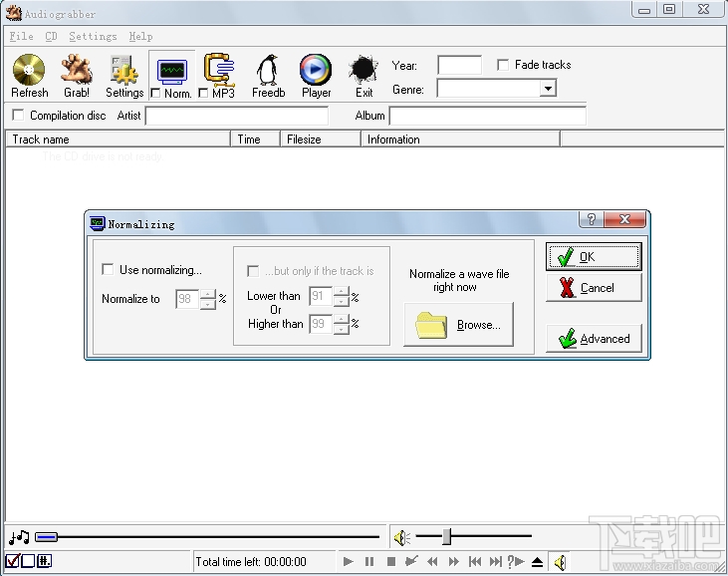
Task: Click the play-with-question-mark intro button
Action: pyautogui.click(x=515, y=562)
